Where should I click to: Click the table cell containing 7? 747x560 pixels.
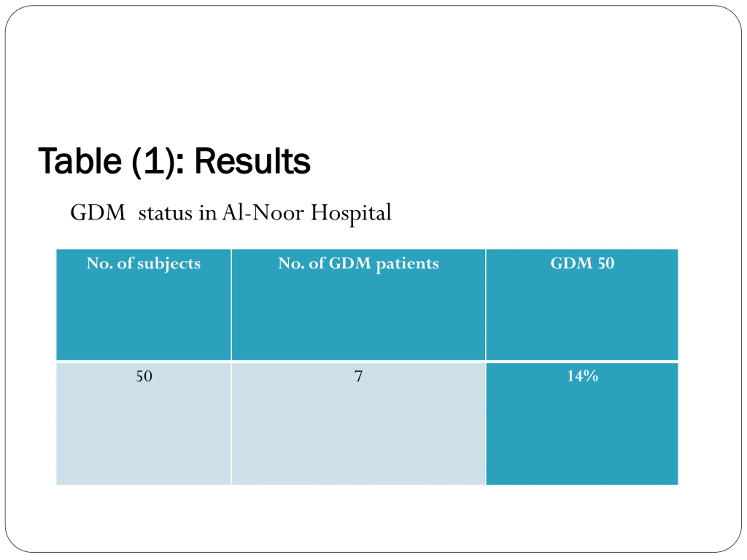click(358, 424)
